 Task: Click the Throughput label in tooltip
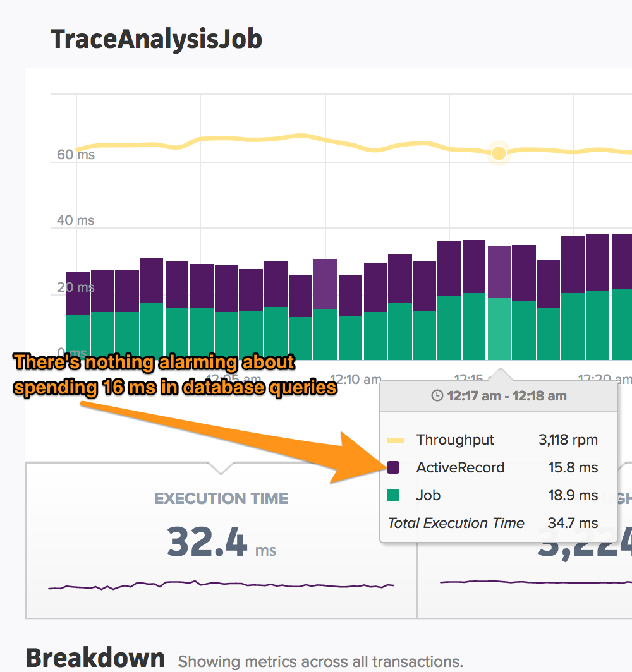[455, 440]
